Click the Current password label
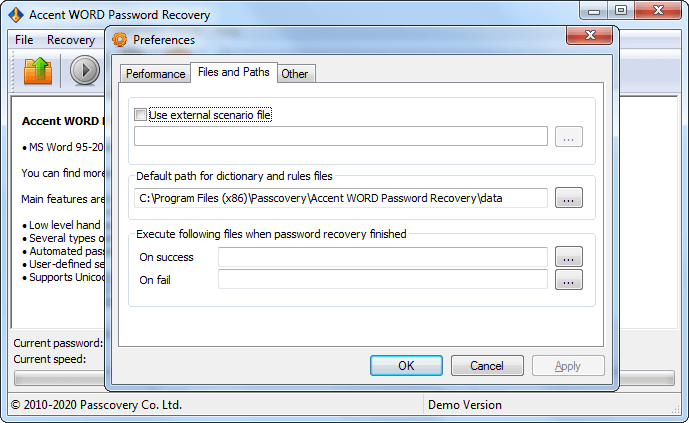The image size is (689, 423). [x=58, y=343]
